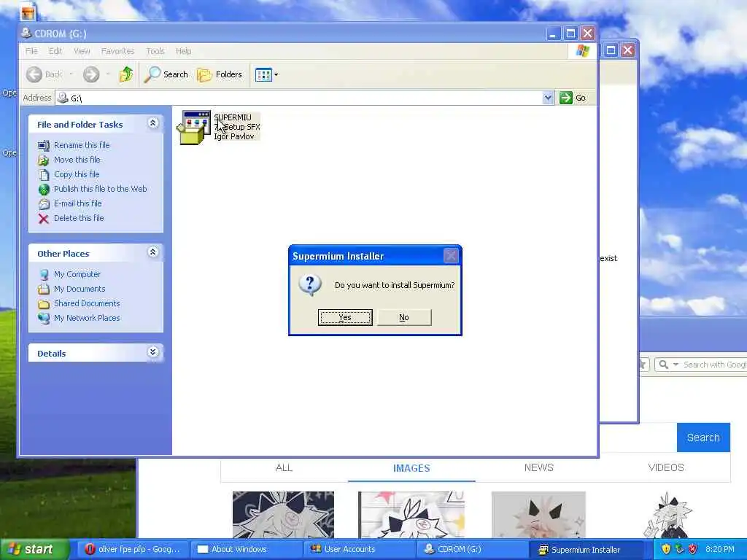Click Copy this file
Screen dimensions: 747x560
[x=77, y=174]
